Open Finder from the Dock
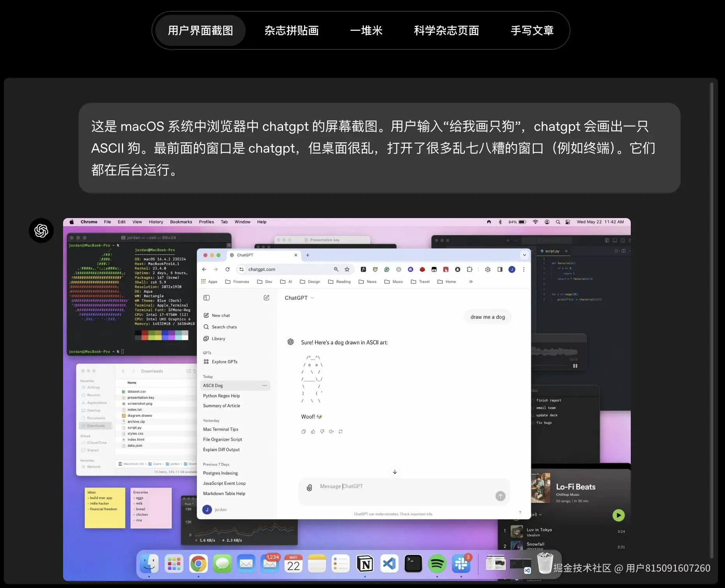Screen dimensions: 725x588 point(149,563)
